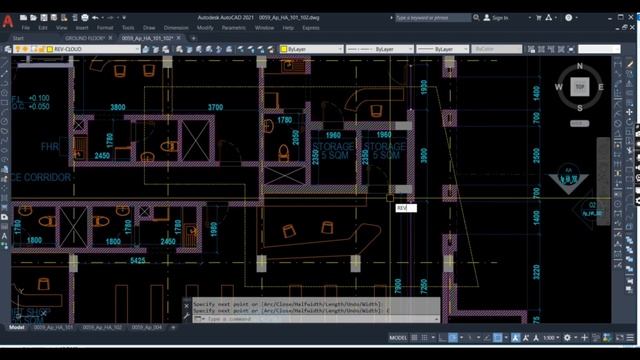Switch to the 0059_Ap_HA_102 layout tab

(102, 327)
